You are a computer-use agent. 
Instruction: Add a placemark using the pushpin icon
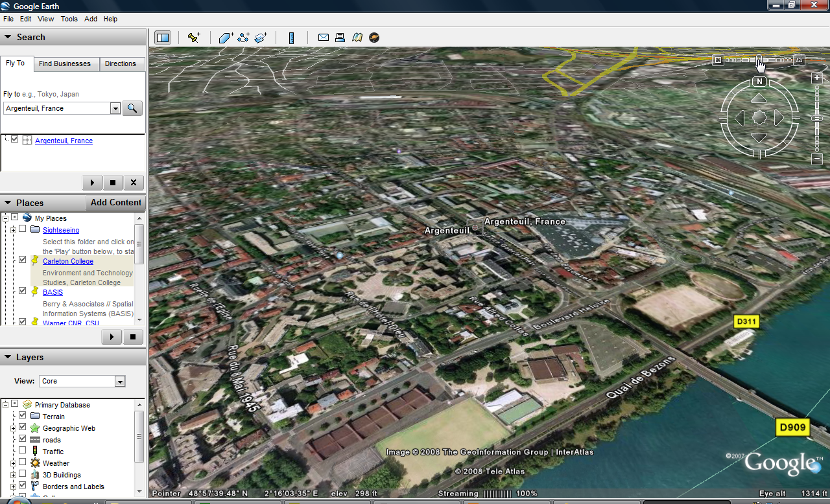193,38
